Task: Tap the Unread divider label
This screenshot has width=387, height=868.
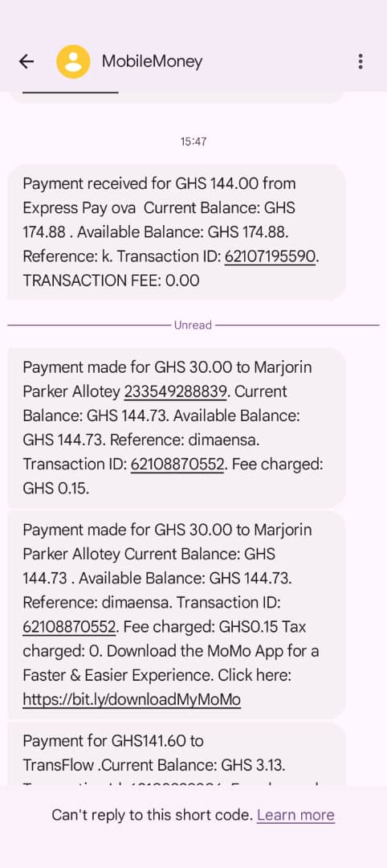Action: point(193,325)
